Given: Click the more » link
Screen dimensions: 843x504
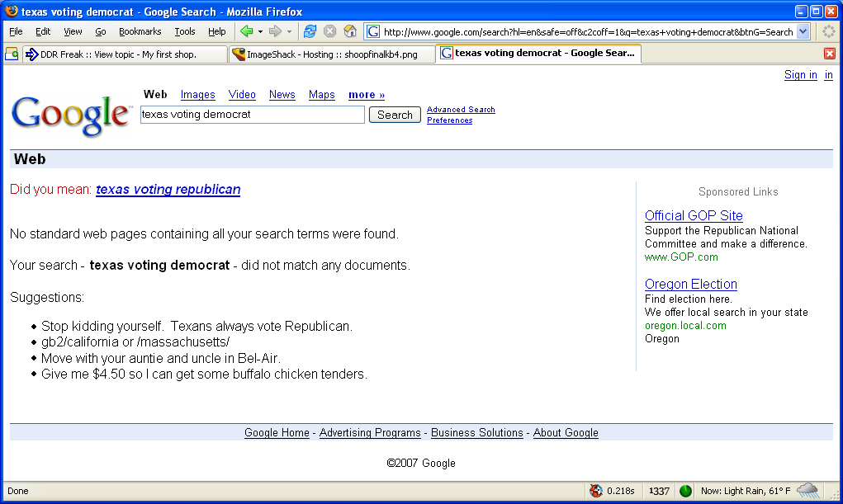Looking at the screenshot, I should click(x=367, y=95).
